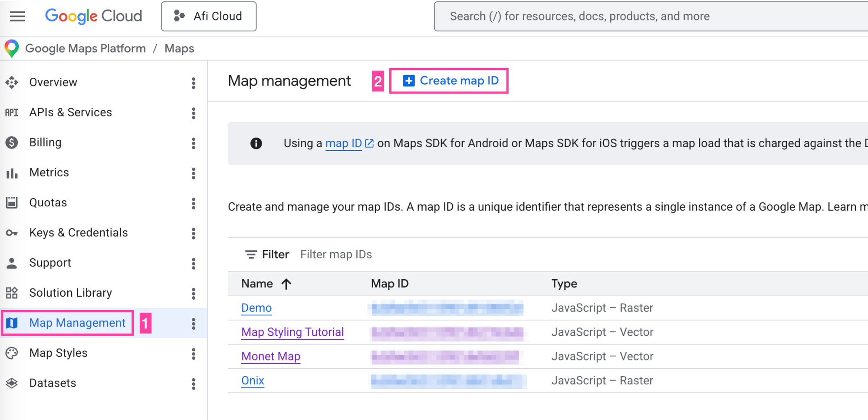Sort by the Name column header
Screen dimensions: 868x420
(257, 284)
